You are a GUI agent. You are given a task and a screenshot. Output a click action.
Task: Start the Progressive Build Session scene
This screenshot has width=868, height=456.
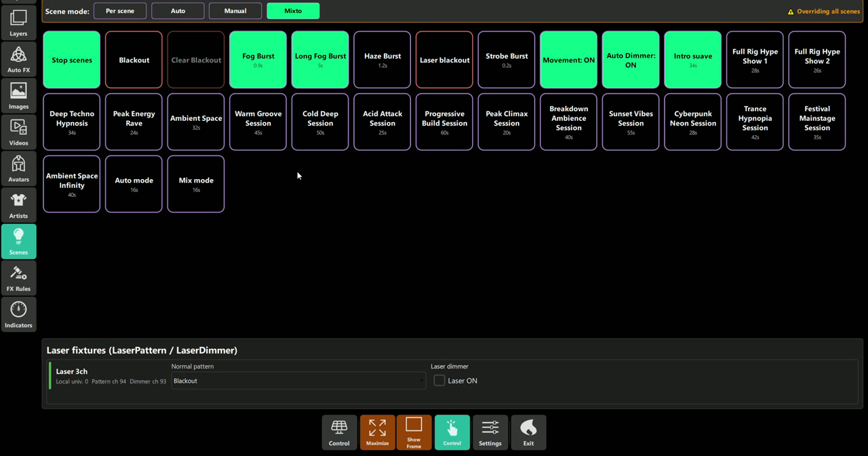(x=444, y=122)
